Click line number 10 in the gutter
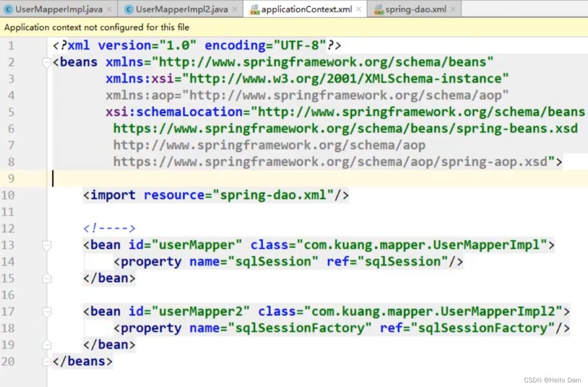The image size is (588, 387). pyautogui.click(x=8, y=195)
